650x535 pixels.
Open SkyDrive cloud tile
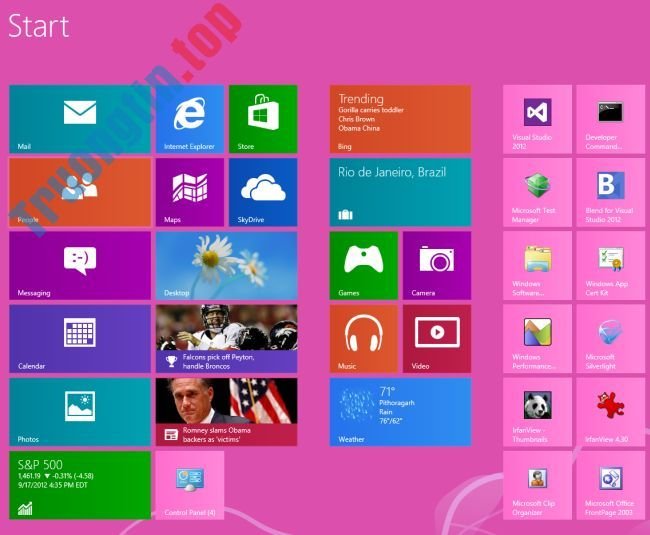click(x=263, y=192)
